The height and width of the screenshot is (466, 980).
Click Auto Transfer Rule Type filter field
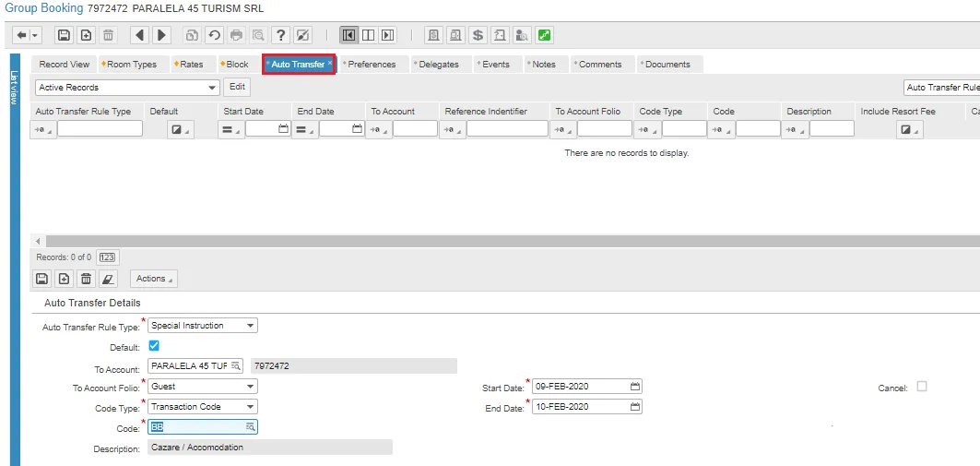point(100,129)
